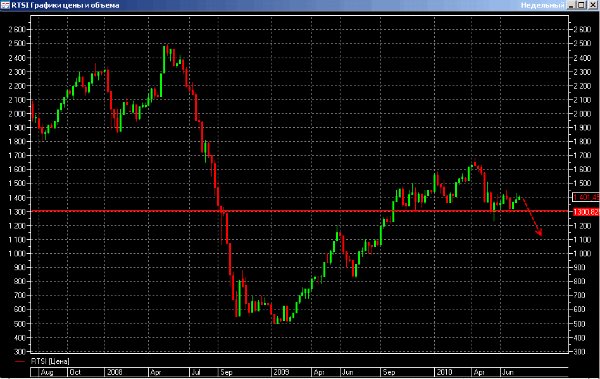Select the 1401.45 current price tag

[x=586, y=197]
